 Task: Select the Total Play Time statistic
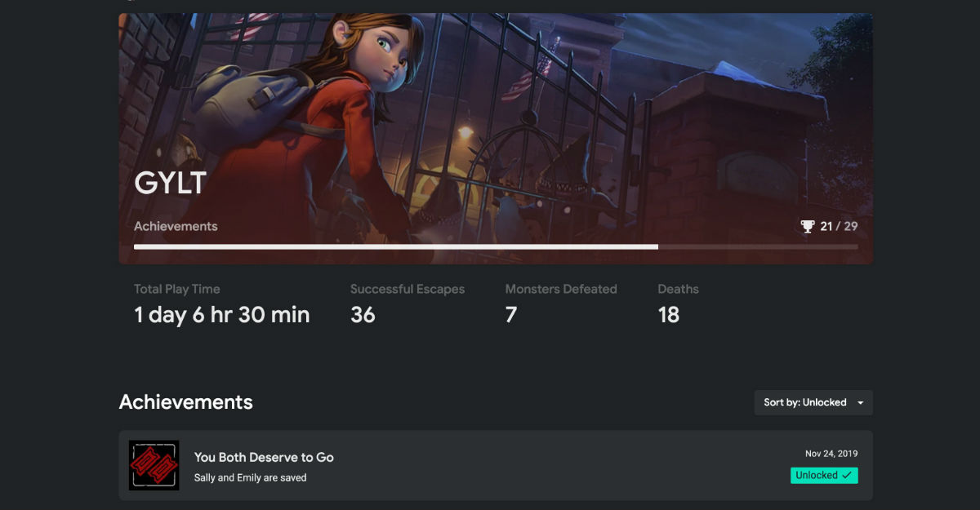coord(222,304)
